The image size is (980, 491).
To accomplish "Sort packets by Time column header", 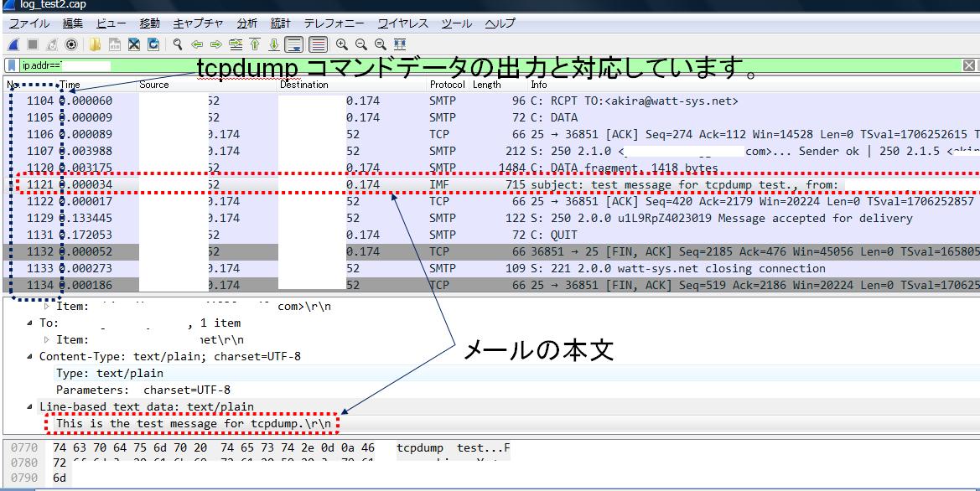I will click(97, 85).
